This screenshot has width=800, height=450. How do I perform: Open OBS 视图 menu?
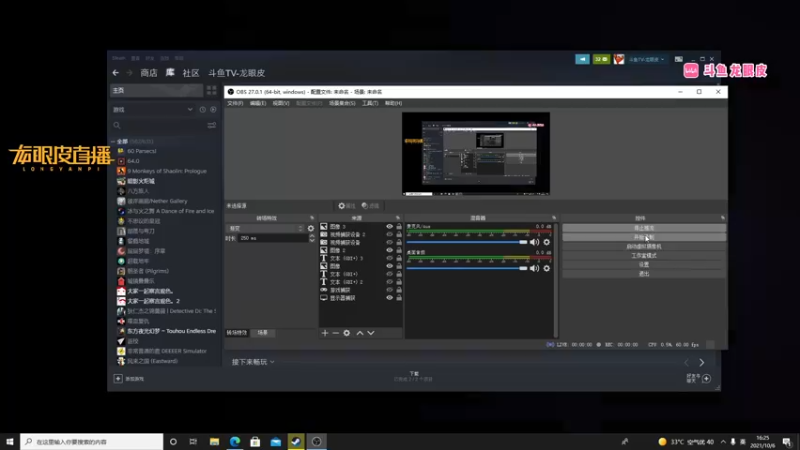[281, 103]
